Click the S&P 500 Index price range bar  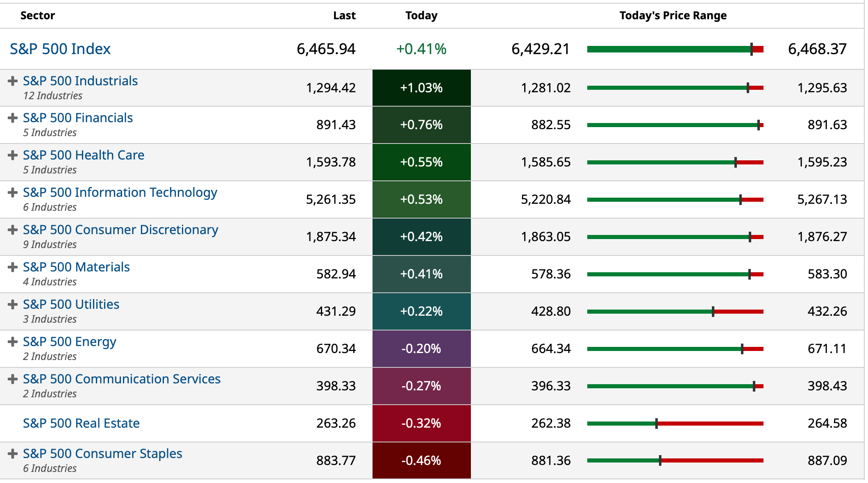click(x=675, y=49)
